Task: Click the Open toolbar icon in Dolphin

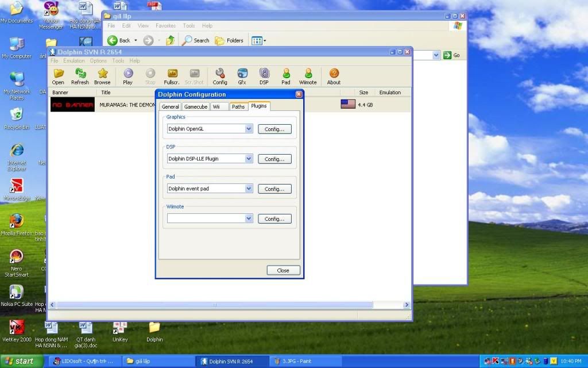Action: [58, 76]
